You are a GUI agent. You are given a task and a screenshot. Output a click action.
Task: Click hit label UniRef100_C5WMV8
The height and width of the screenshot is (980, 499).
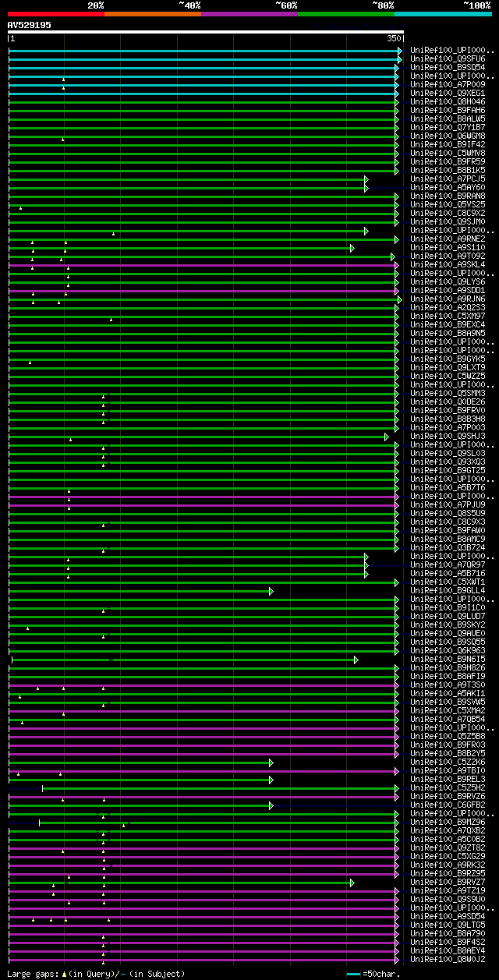coord(448,153)
